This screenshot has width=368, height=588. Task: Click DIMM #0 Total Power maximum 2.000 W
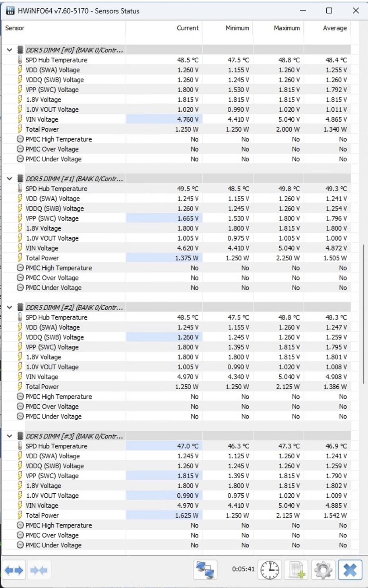pyautogui.click(x=288, y=129)
